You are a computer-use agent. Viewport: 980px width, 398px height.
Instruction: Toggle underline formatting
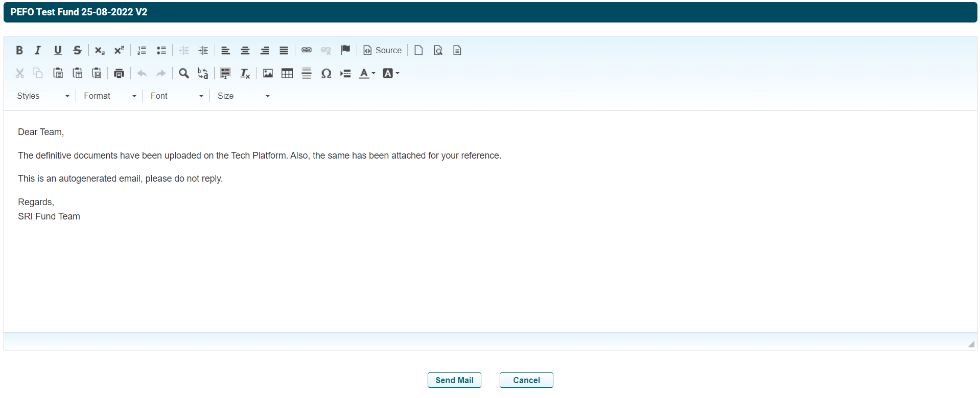pyautogui.click(x=58, y=50)
